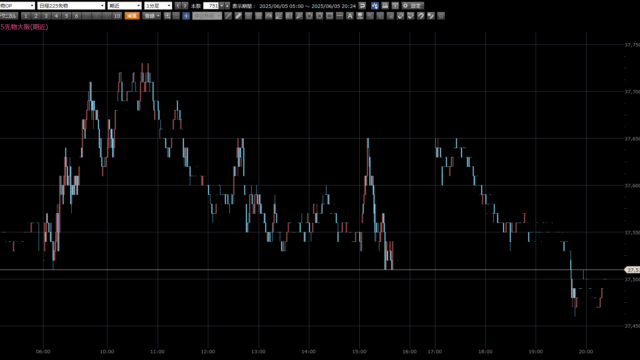640x360 pixels.
Task: Select technical preset number 6
Action: click(x=76, y=16)
